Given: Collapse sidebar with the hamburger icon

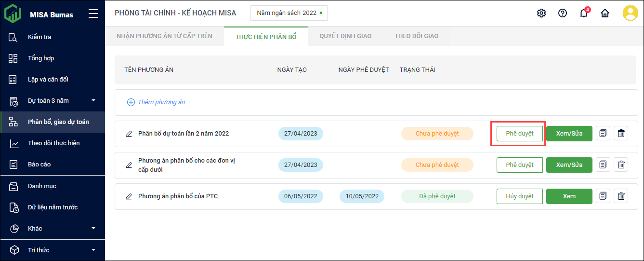Looking at the screenshot, I should [x=93, y=14].
